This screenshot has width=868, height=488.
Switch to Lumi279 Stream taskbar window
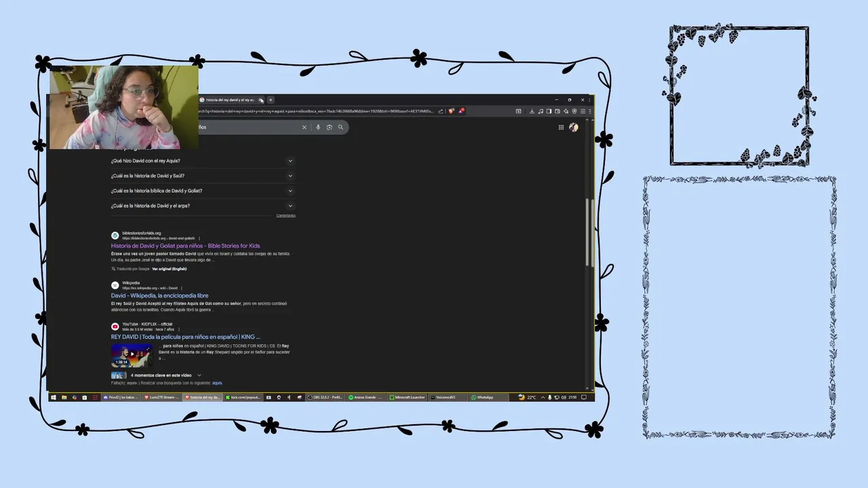162,397
